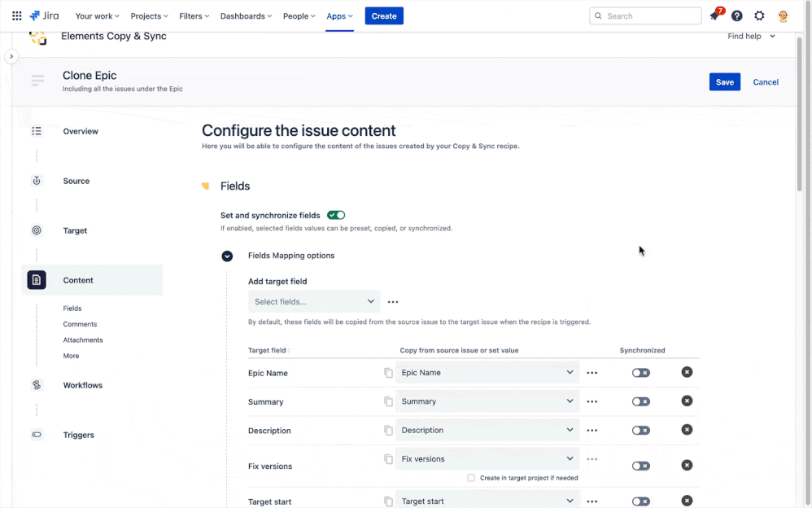Expand the Find help dropdown
The width and height of the screenshot is (812, 508).
click(752, 37)
